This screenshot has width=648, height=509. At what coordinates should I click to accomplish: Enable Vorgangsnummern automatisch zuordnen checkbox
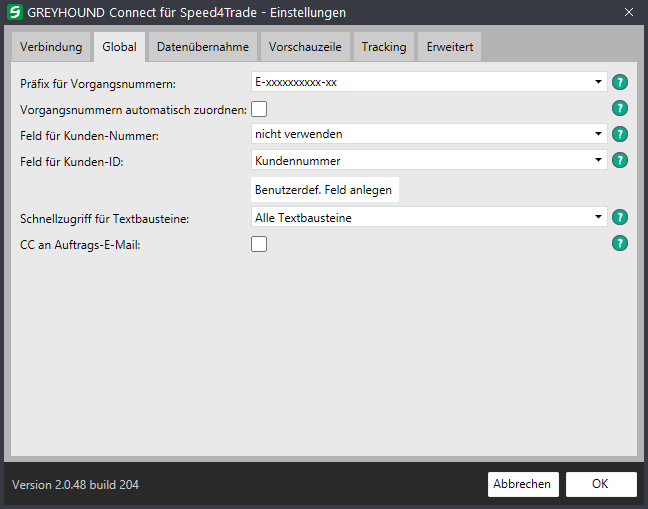[x=259, y=109]
